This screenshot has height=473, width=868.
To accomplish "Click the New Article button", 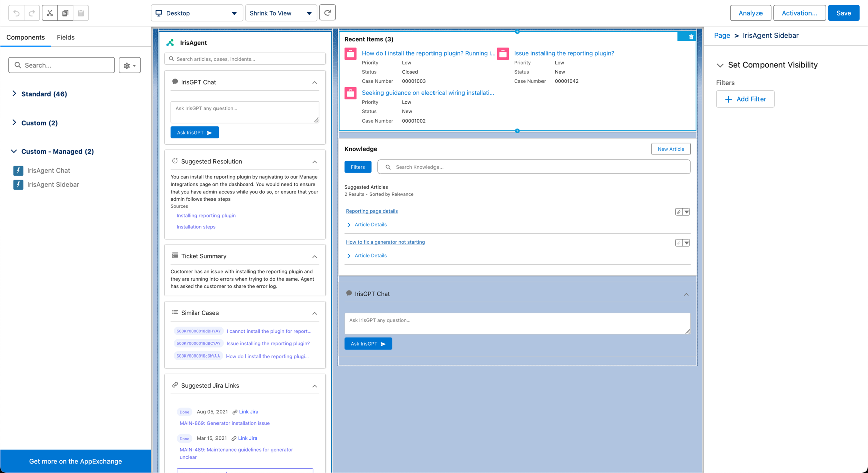I will tap(671, 149).
